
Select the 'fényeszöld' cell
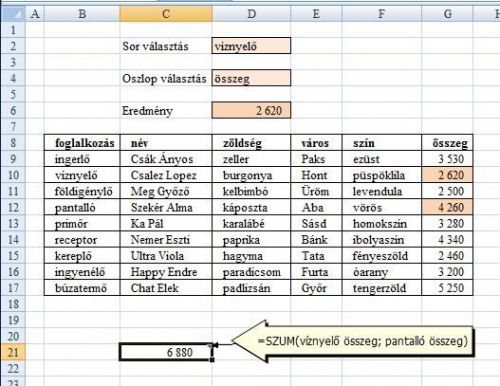click(382, 256)
